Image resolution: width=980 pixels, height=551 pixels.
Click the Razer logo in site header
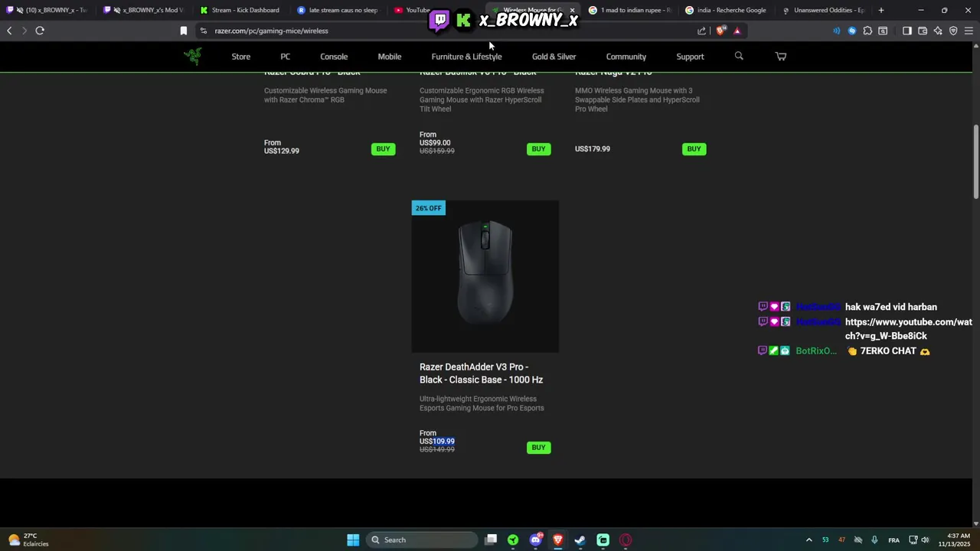coord(193,57)
